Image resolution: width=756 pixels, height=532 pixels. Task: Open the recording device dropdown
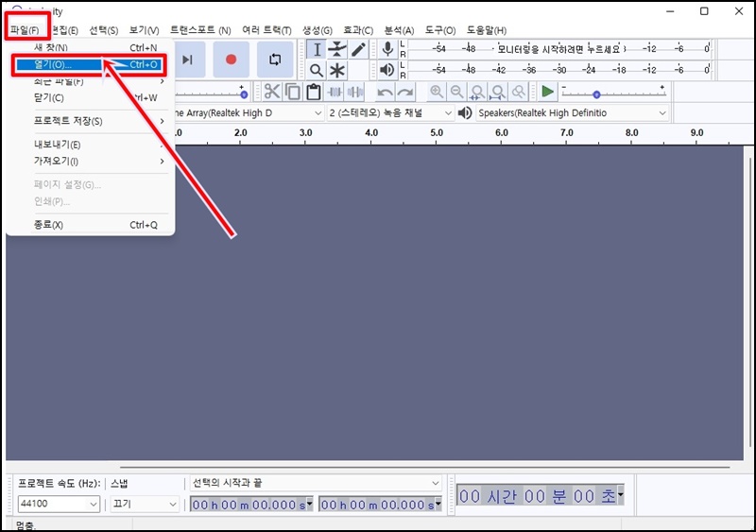249,112
